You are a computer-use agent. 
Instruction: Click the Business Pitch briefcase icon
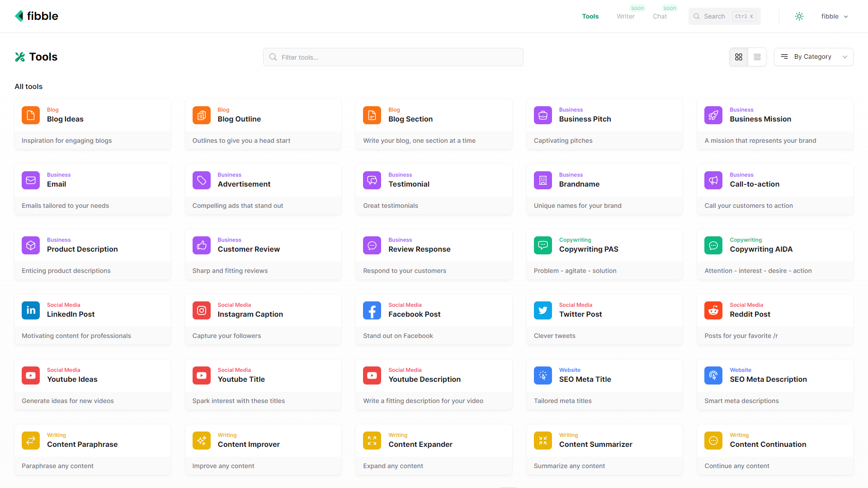tap(543, 115)
